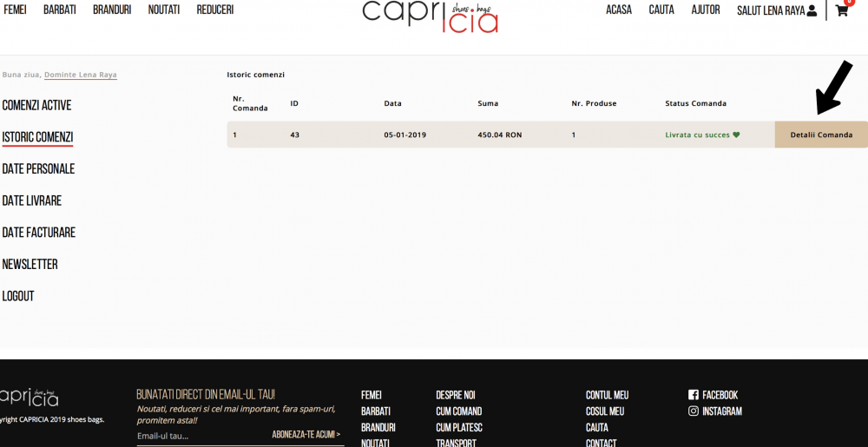868x447 pixels.
Task: Open the shopping cart icon
Action: pyautogui.click(x=841, y=11)
